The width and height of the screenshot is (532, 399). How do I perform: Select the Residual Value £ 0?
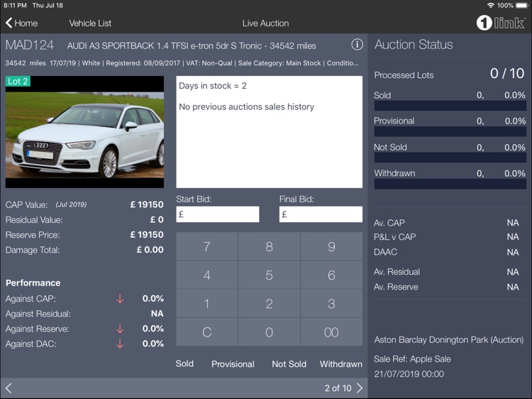pos(157,219)
